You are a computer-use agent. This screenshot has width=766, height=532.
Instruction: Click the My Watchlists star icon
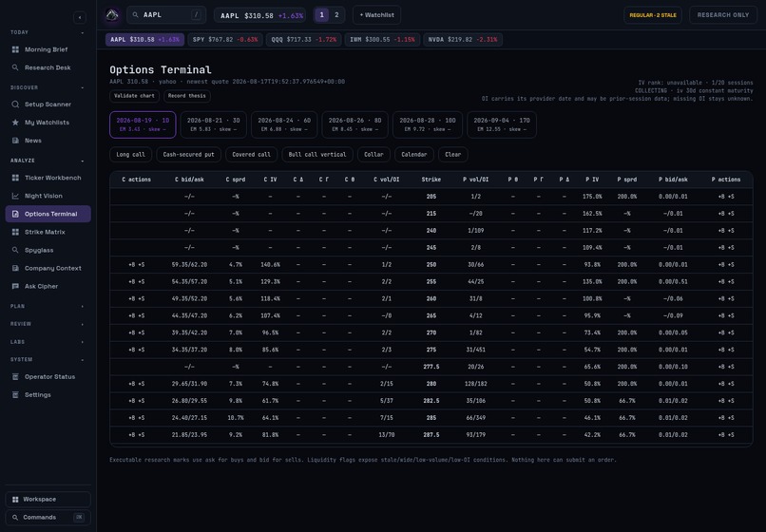point(15,123)
